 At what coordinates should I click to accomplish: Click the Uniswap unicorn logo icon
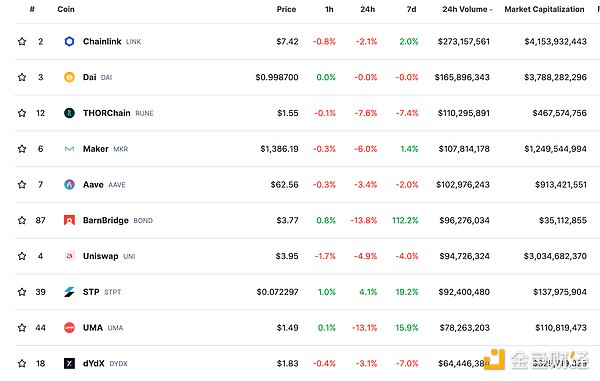69,256
